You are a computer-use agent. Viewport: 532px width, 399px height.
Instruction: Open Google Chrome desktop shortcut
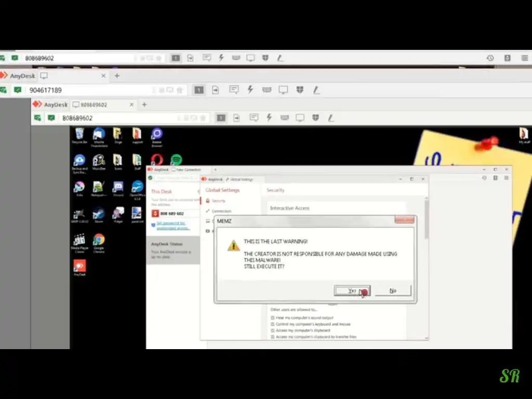99,243
